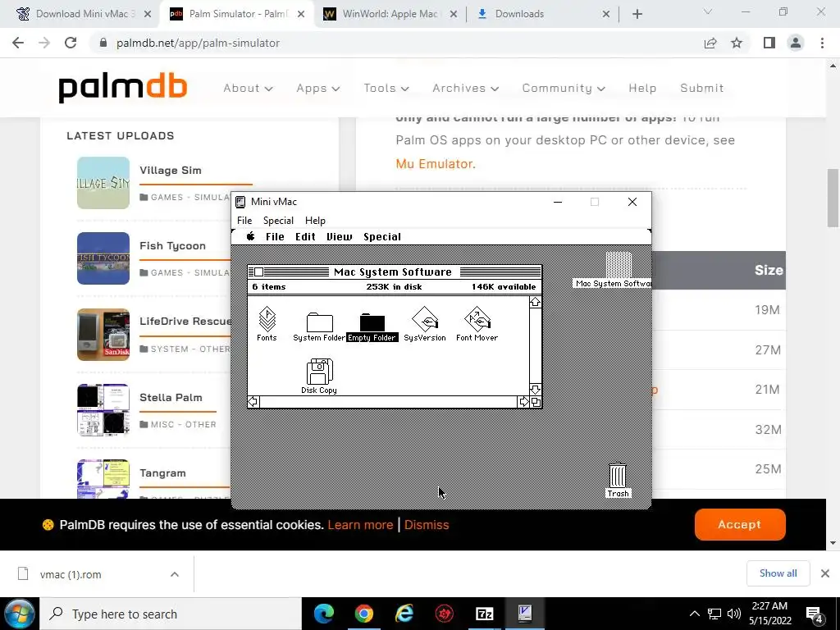
Task: Expand the Archives dropdown on palmdb
Action: tap(466, 88)
